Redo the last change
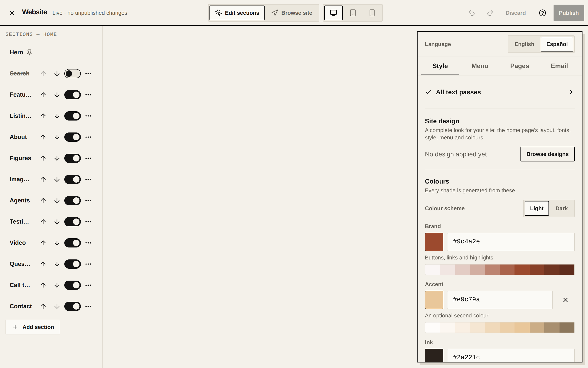The image size is (588, 368). coord(490,13)
